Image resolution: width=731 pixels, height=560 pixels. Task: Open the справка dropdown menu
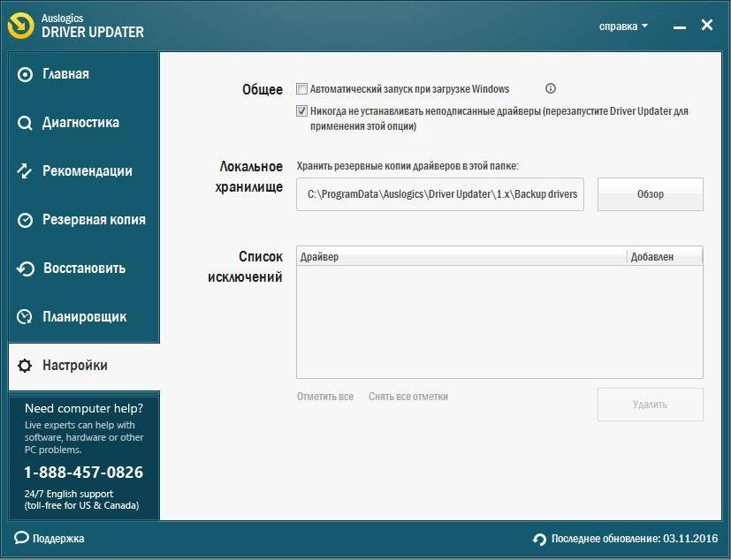pos(623,26)
